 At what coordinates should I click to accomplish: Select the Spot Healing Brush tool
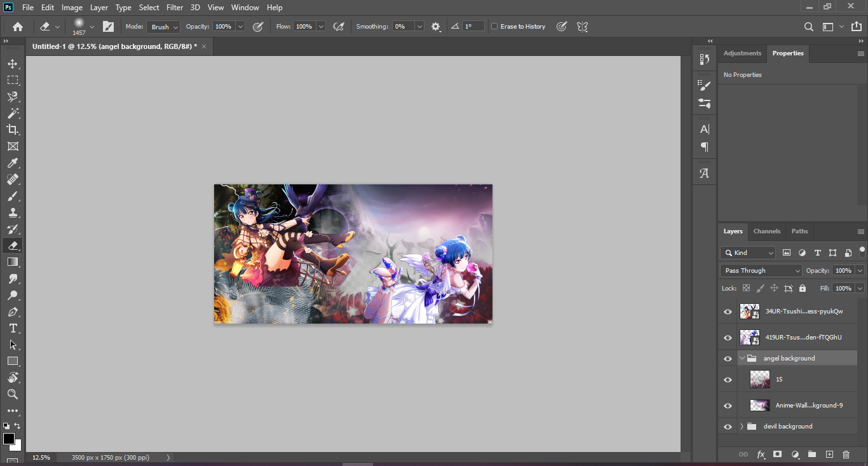[12, 179]
